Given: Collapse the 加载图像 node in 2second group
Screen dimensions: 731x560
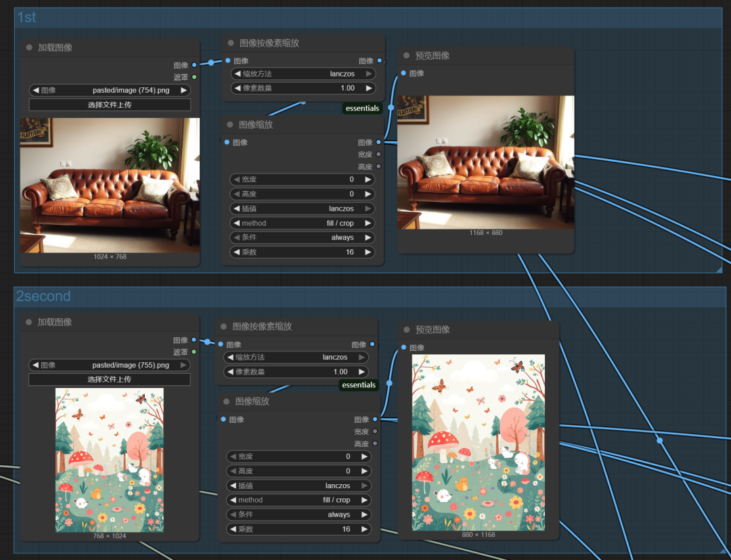Looking at the screenshot, I should point(29,322).
